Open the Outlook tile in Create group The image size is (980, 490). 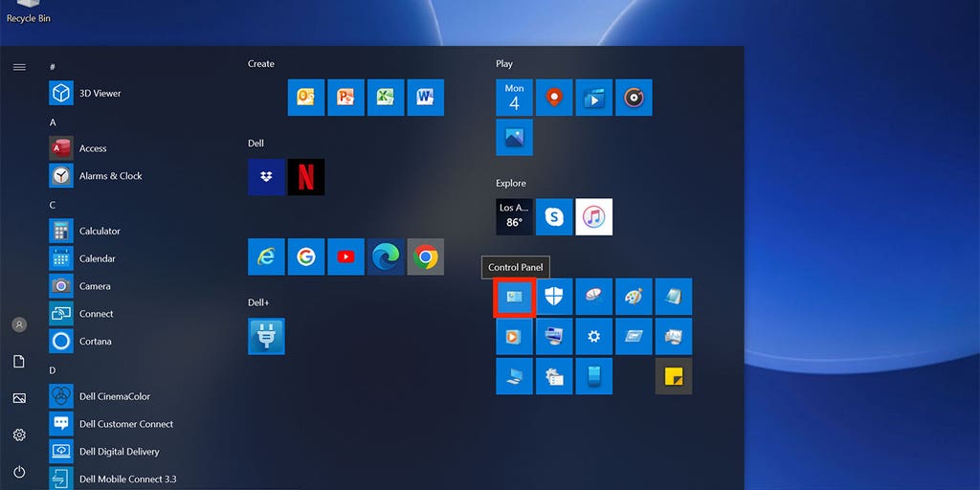tap(306, 98)
